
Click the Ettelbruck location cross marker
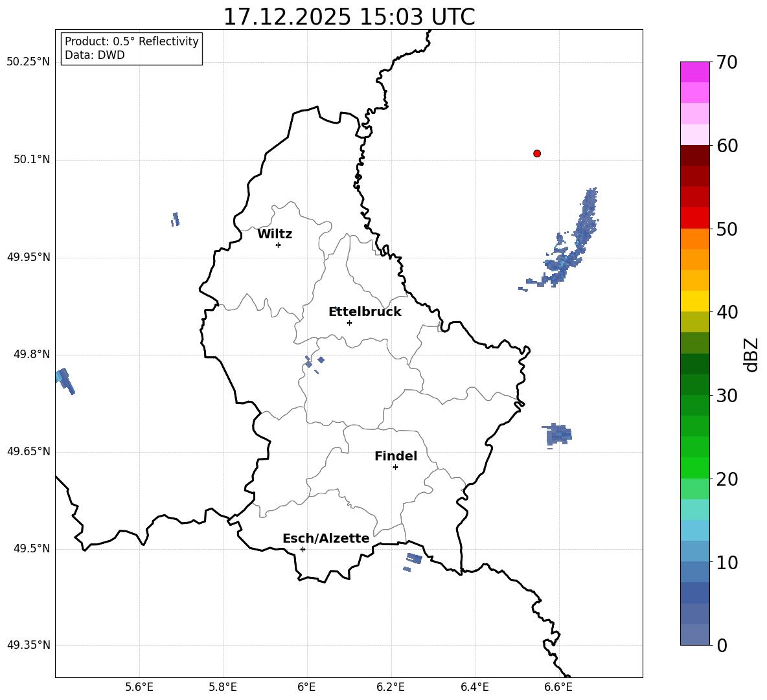point(349,322)
